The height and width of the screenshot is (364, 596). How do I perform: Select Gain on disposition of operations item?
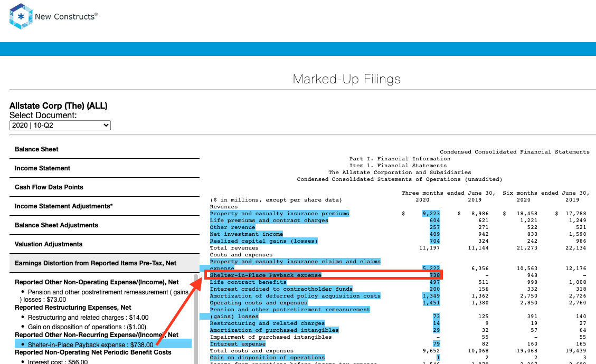point(87,327)
